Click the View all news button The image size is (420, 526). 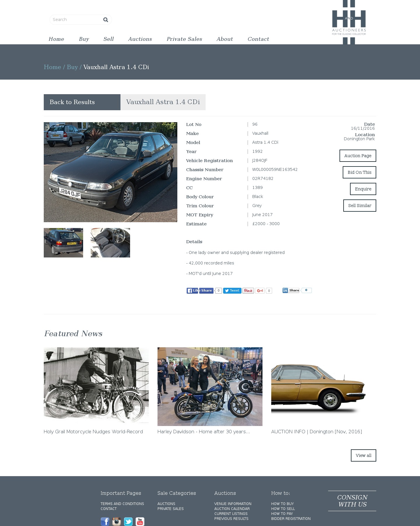[363, 455]
